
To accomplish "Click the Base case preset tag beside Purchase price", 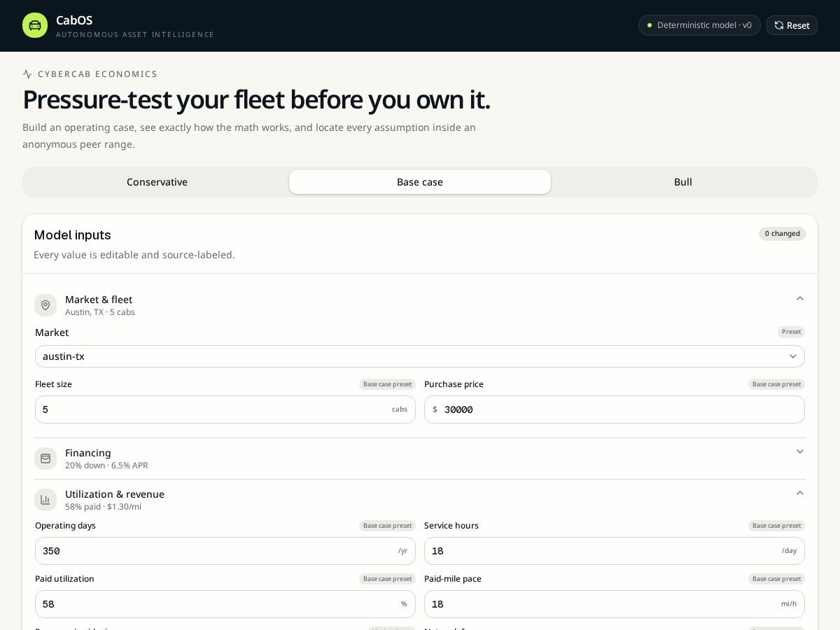I will [776, 384].
